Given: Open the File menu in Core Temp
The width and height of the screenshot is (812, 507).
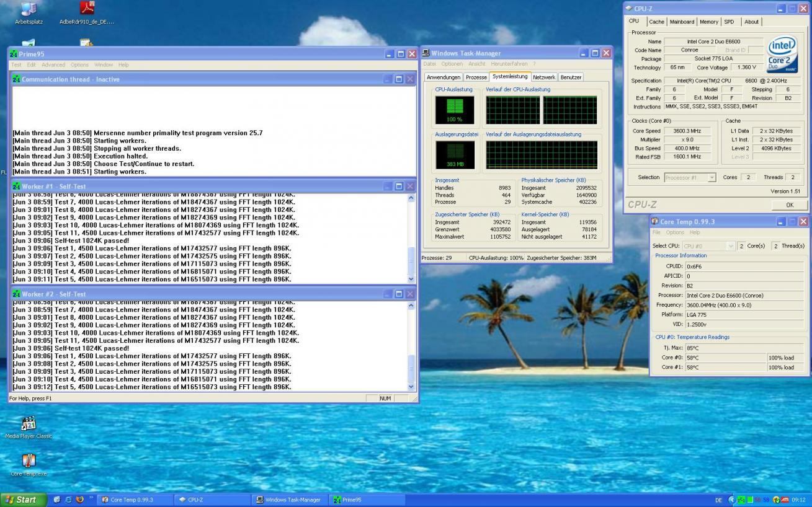Looking at the screenshot, I should click(x=656, y=232).
